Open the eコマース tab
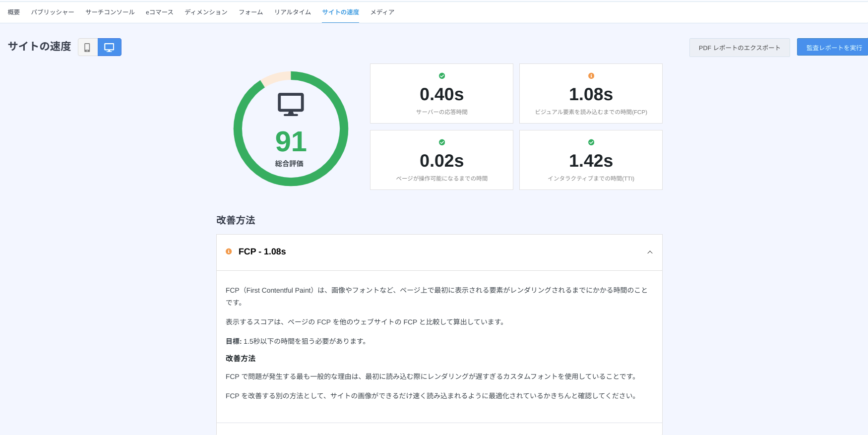The width and height of the screenshot is (868, 435). (159, 12)
